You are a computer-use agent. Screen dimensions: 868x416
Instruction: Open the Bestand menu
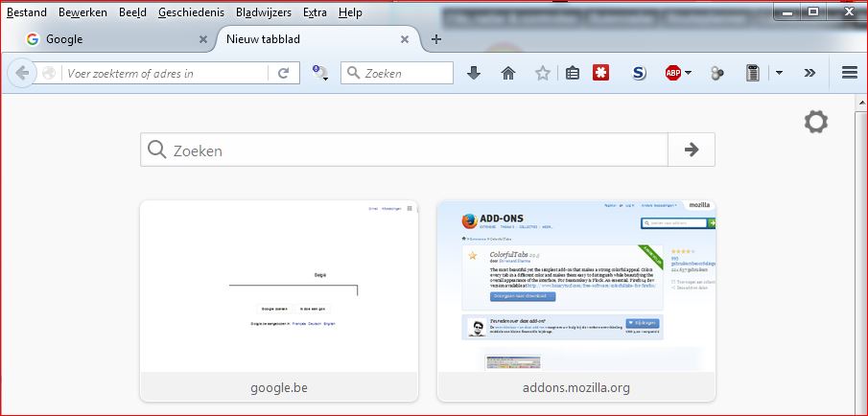pyautogui.click(x=27, y=12)
